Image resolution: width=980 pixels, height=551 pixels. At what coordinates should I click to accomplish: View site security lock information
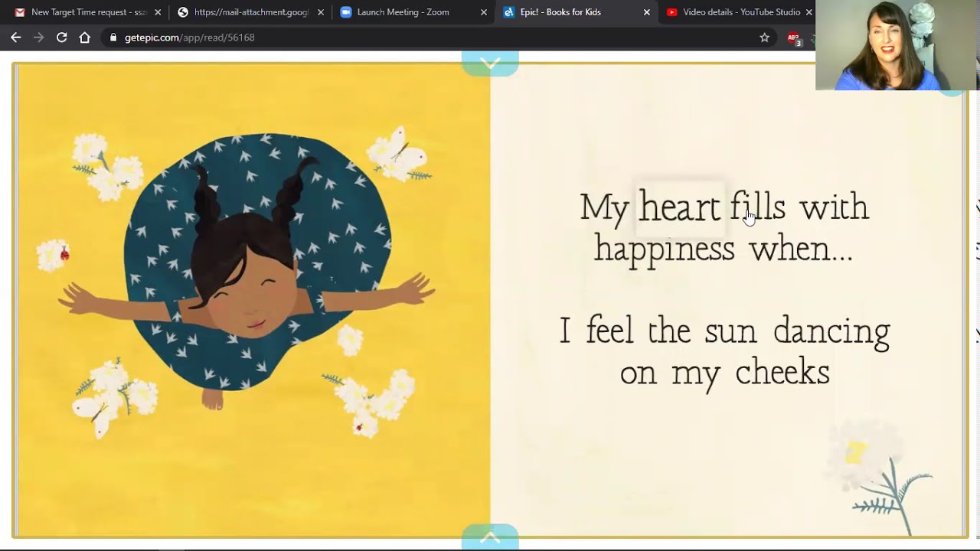114,37
